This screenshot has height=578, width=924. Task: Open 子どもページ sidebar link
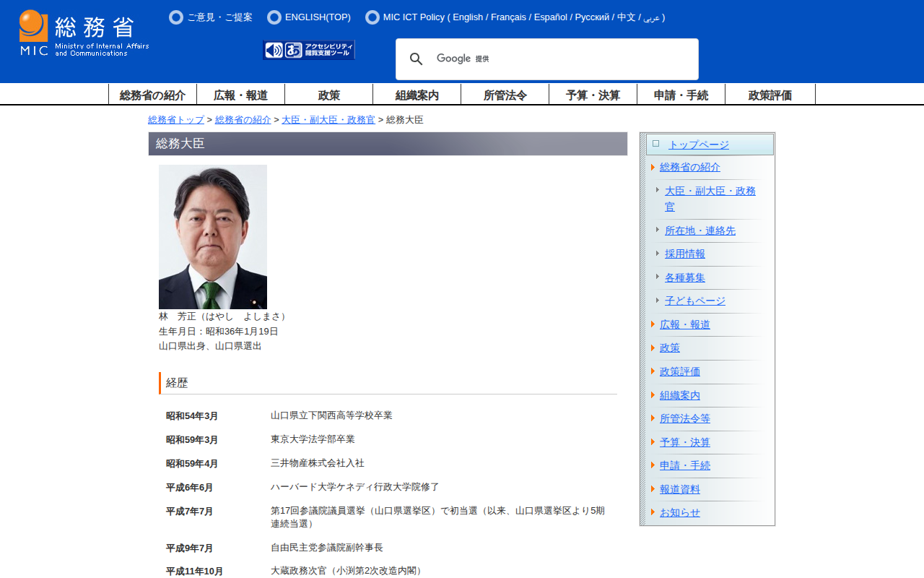tap(694, 301)
